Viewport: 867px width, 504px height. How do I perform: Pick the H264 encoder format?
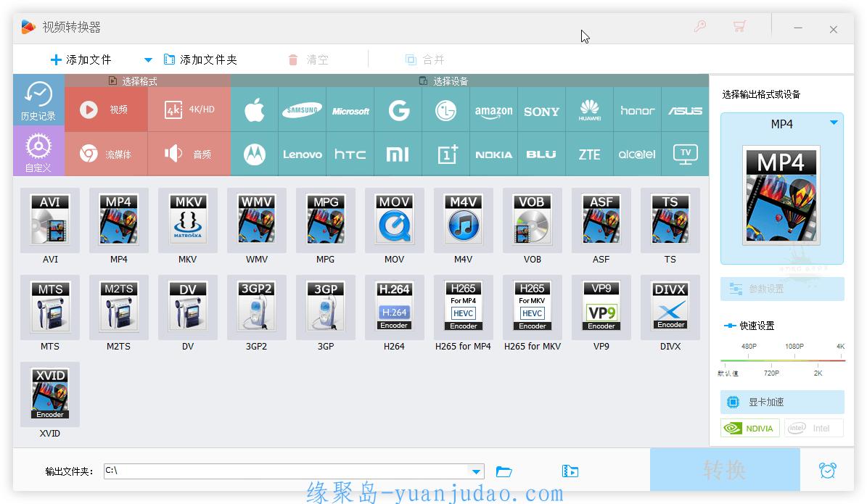coord(394,307)
